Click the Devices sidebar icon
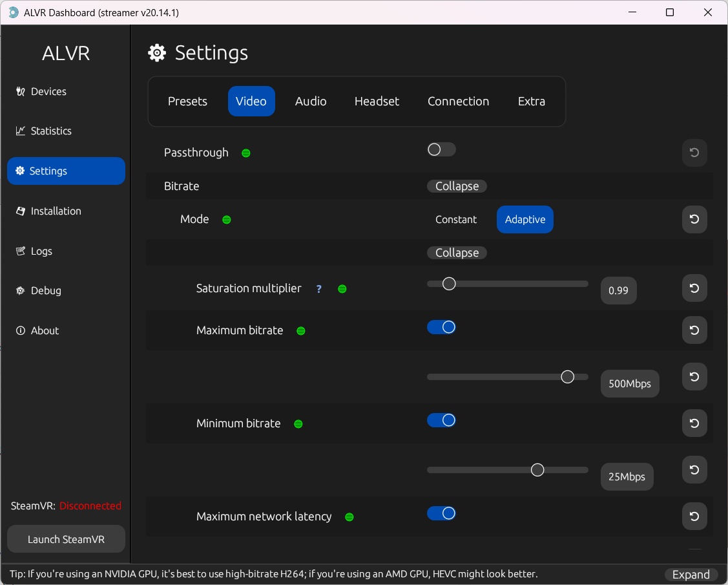Image resolution: width=728 pixels, height=585 pixels. pyautogui.click(x=20, y=92)
